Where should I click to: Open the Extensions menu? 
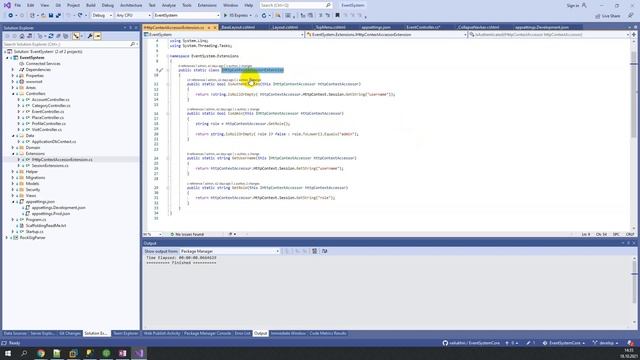coord(207,5)
